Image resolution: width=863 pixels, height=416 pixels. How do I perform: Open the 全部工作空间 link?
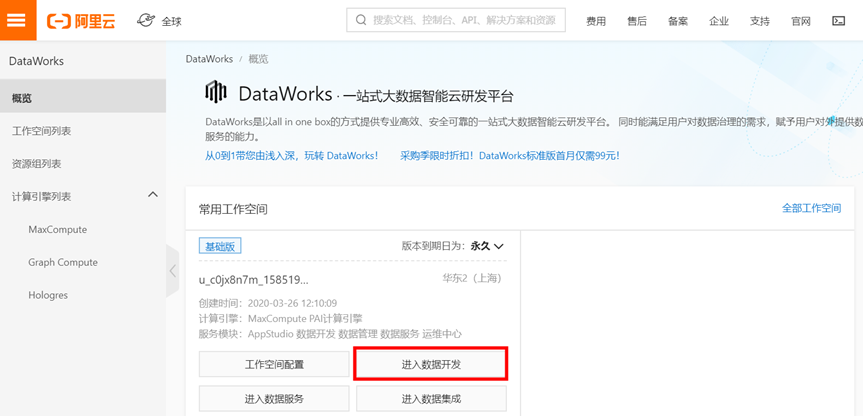(811, 209)
